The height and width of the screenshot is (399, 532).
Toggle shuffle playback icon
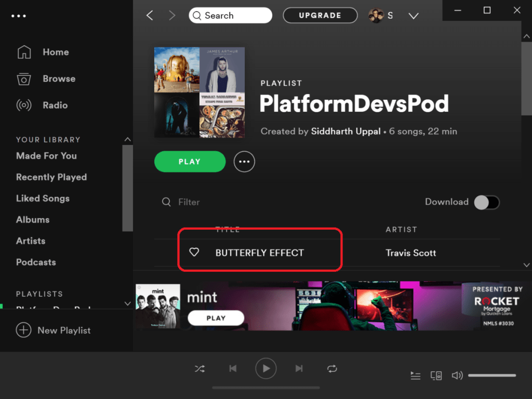(x=199, y=369)
